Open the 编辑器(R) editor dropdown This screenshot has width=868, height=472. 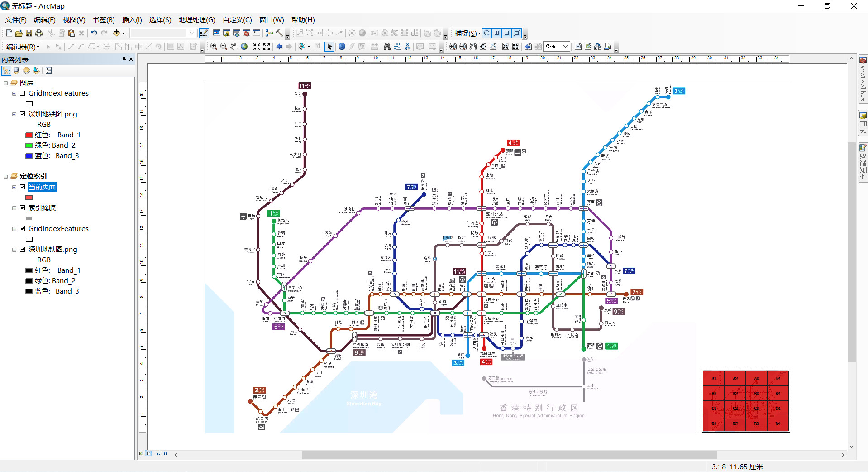[23, 47]
